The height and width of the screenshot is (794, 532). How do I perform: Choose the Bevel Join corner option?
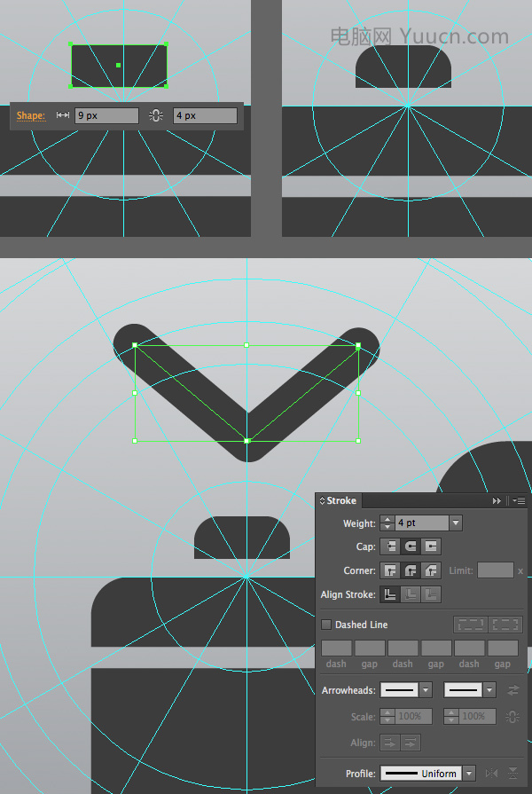pos(431,570)
